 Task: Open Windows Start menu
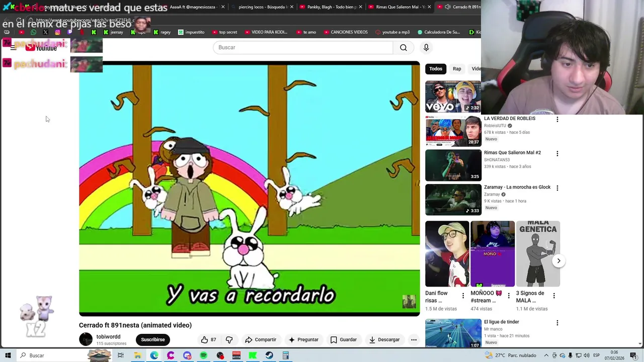[x=8, y=355]
